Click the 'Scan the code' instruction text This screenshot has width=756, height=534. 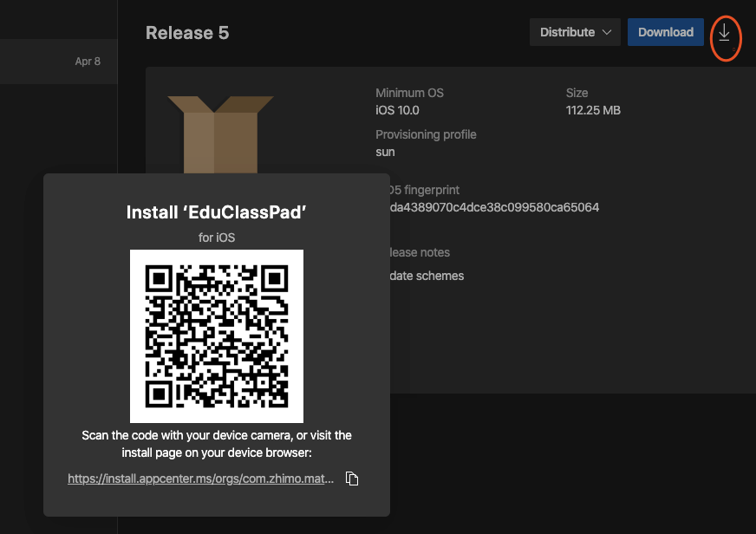(x=217, y=443)
